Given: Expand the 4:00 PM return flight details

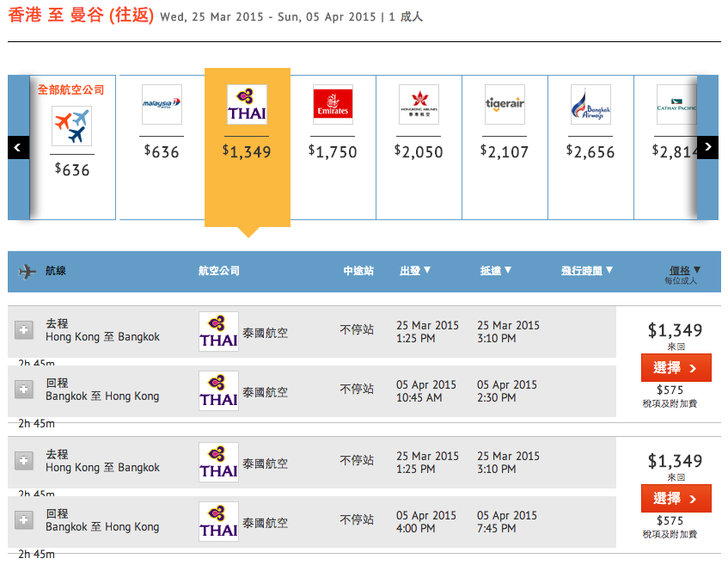Looking at the screenshot, I should pyautogui.click(x=24, y=520).
